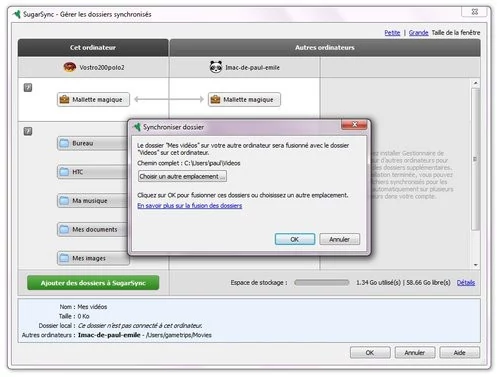The height and width of the screenshot is (377, 500).
Task: Click the Petite window size link
Action: [392, 33]
